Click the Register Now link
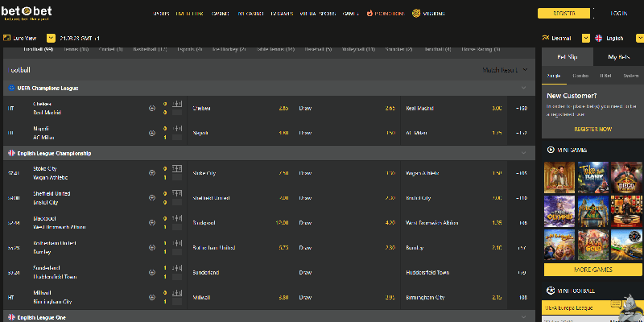 592,130
